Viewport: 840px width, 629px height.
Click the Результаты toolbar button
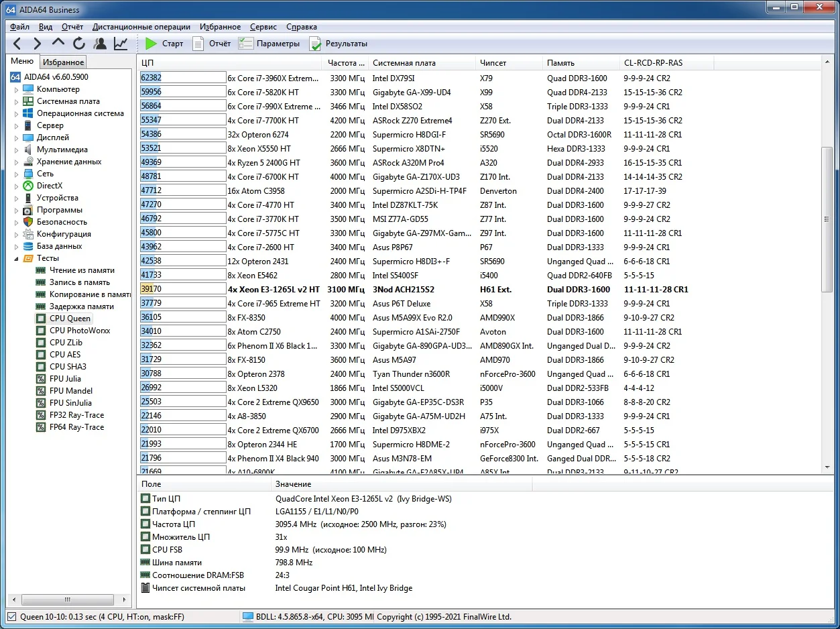click(x=338, y=44)
